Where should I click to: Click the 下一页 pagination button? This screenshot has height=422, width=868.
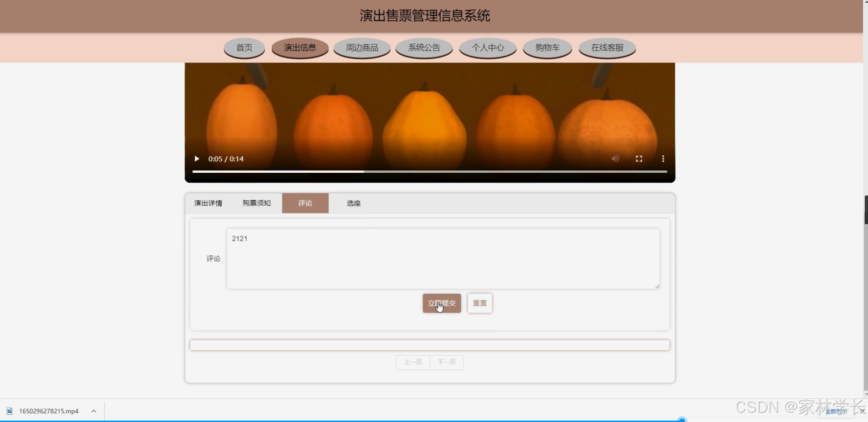(447, 362)
